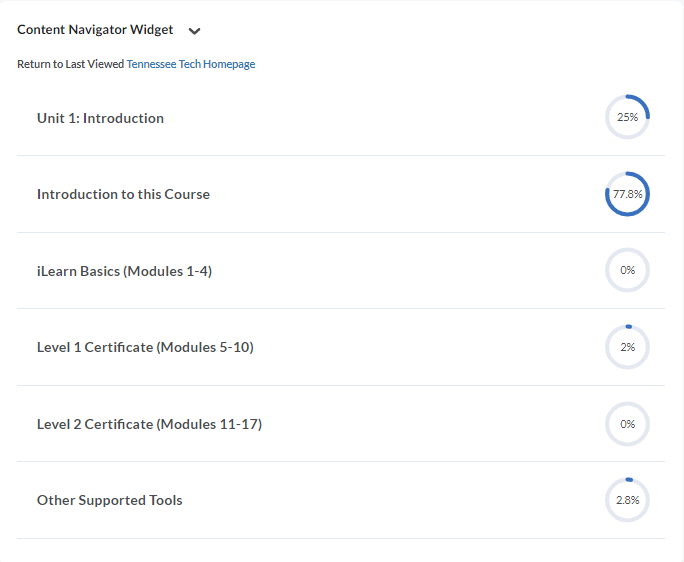The width and height of the screenshot is (684, 562).
Task: Click the Content Navigator Widget title
Action: pyautogui.click(x=95, y=30)
